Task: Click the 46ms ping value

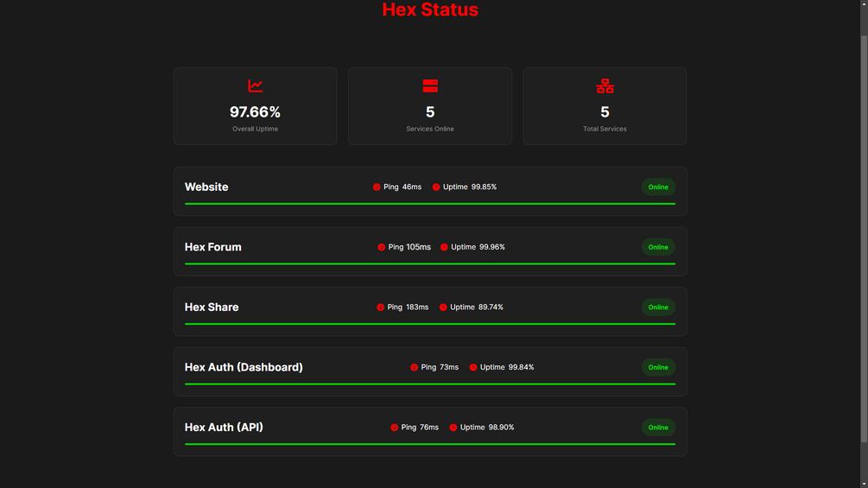Action: (412, 187)
